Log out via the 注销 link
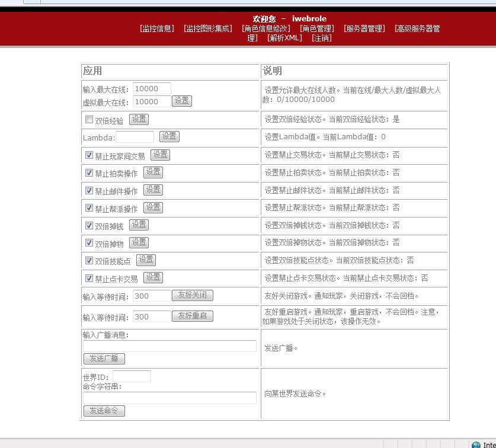496x448 pixels. (321, 38)
